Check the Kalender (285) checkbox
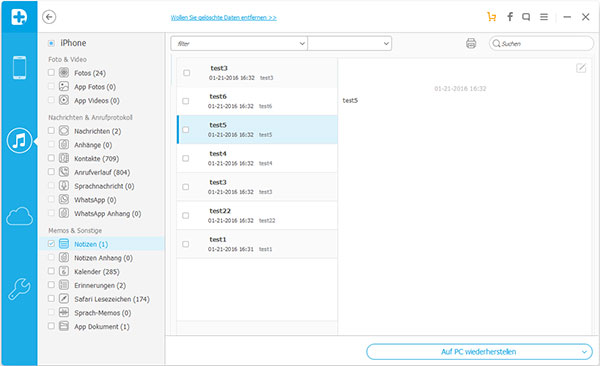 51,271
